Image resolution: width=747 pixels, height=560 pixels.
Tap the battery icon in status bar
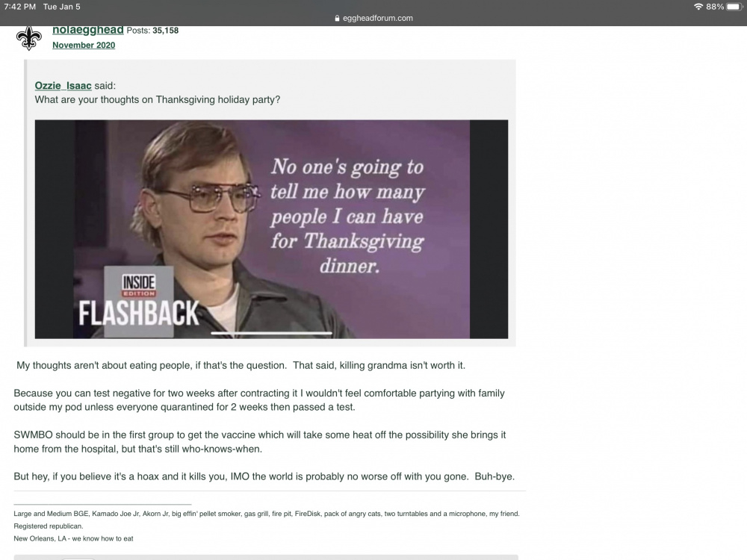(734, 7)
